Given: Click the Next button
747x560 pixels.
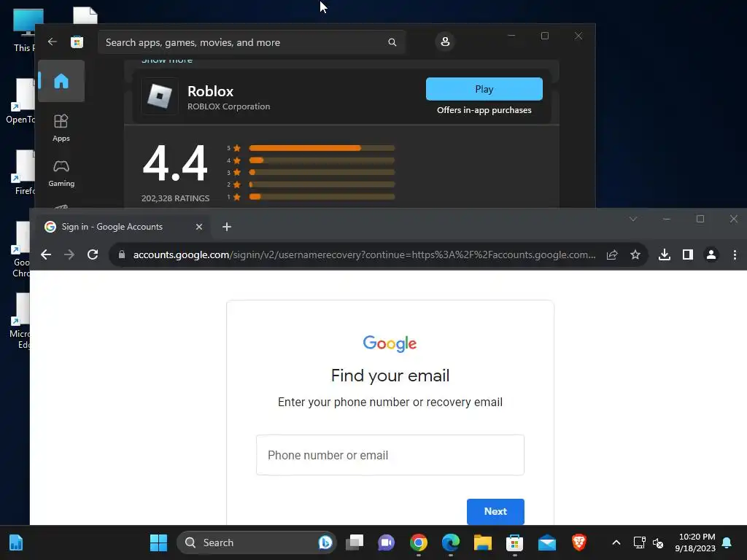Looking at the screenshot, I should coord(495,511).
